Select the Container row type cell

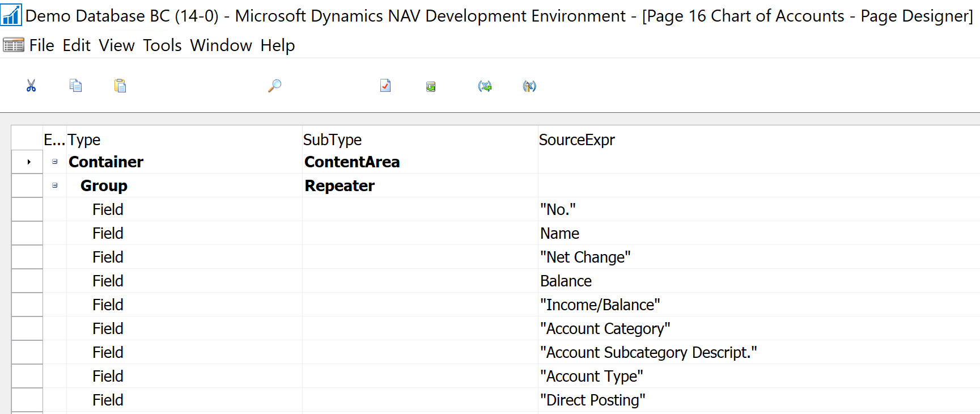click(x=184, y=162)
